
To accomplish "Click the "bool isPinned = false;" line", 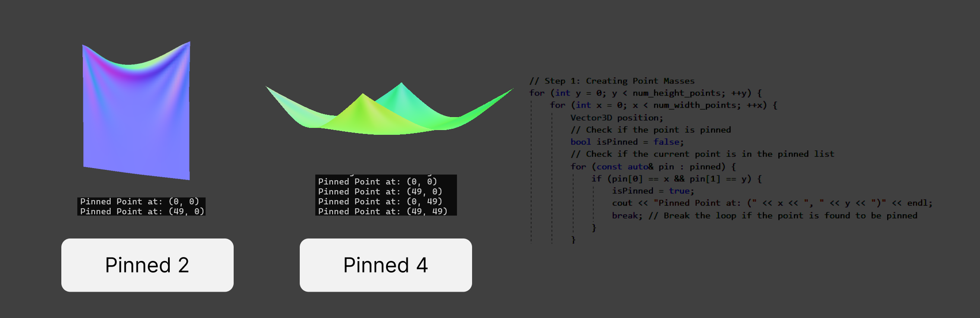I will point(627,142).
